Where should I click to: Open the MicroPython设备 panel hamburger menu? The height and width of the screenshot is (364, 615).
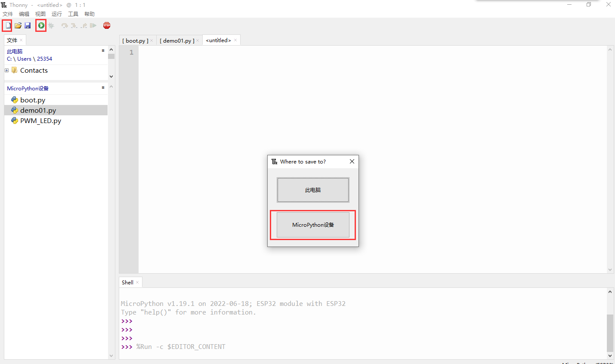tap(103, 88)
